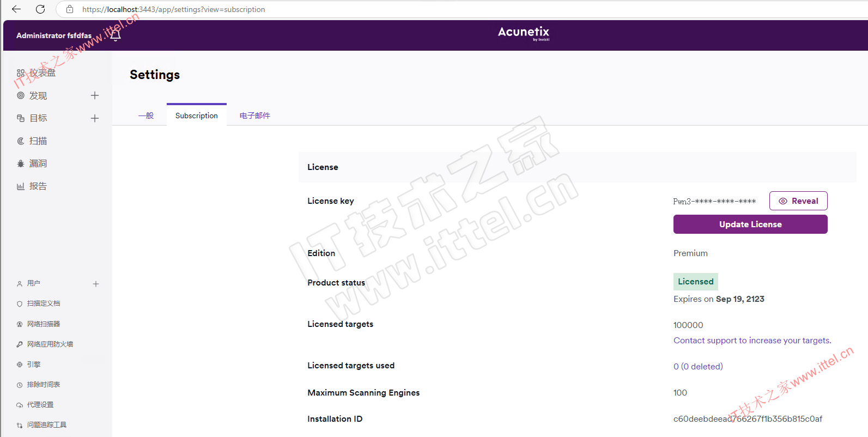The height and width of the screenshot is (437, 868).
Task: Click the 网络应用防火墙 icon
Action: tap(20, 344)
